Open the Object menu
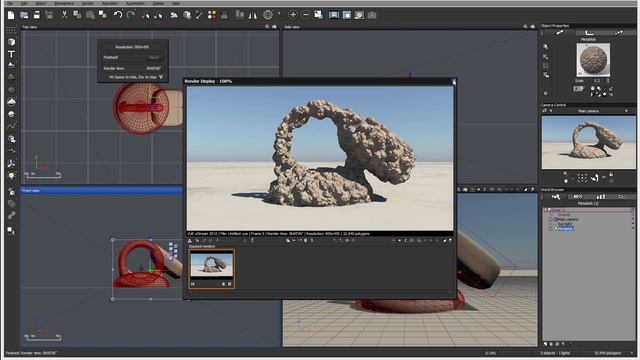The width and height of the screenshot is (640, 360). (41, 3)
